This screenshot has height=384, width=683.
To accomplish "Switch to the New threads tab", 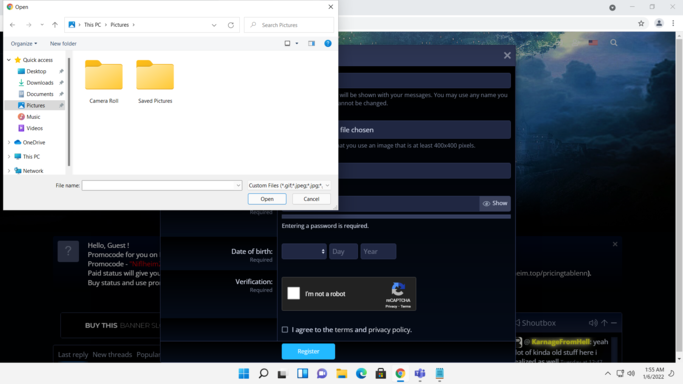I will [x=112, y=354].
